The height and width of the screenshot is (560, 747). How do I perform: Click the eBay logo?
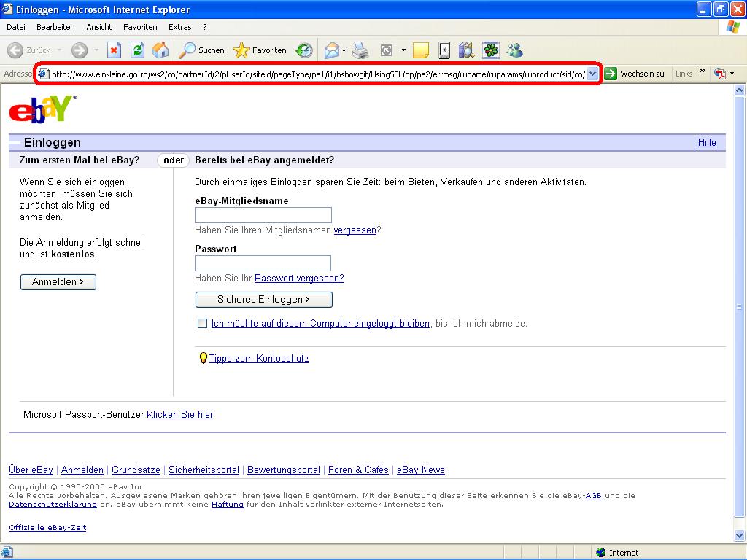click(43, 109)
